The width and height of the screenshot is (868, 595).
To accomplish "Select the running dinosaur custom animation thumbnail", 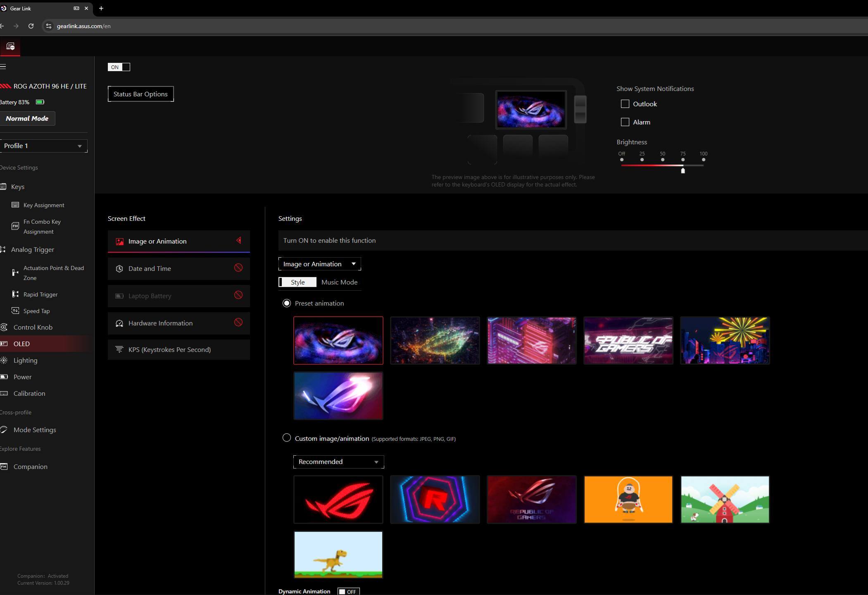I will coord(338,554).
